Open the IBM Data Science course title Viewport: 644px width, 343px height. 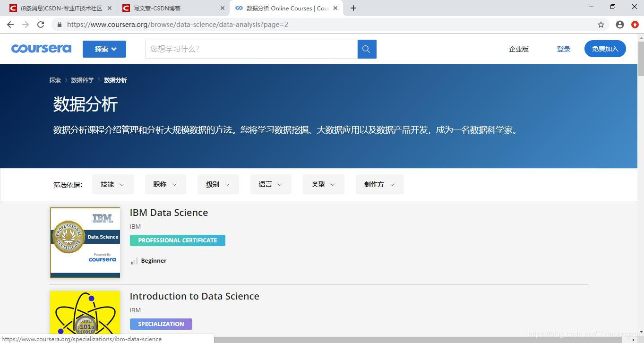click(169, 213)
